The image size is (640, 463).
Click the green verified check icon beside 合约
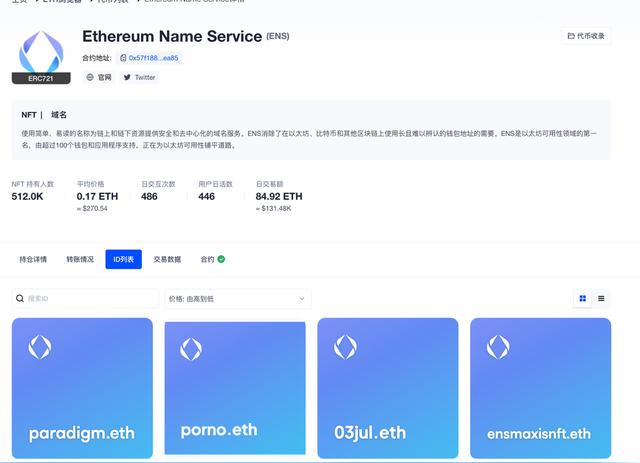point(221,259)
